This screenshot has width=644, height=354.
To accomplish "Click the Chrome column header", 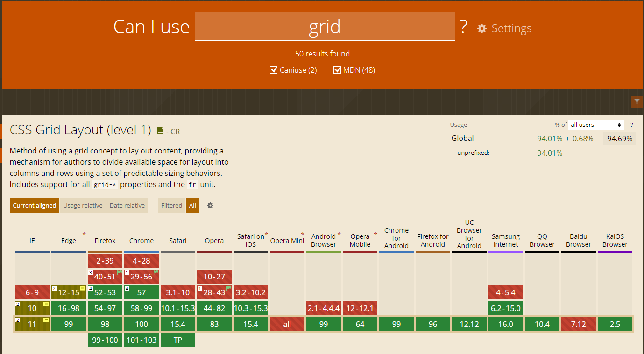I will click(x=142, y=241).
